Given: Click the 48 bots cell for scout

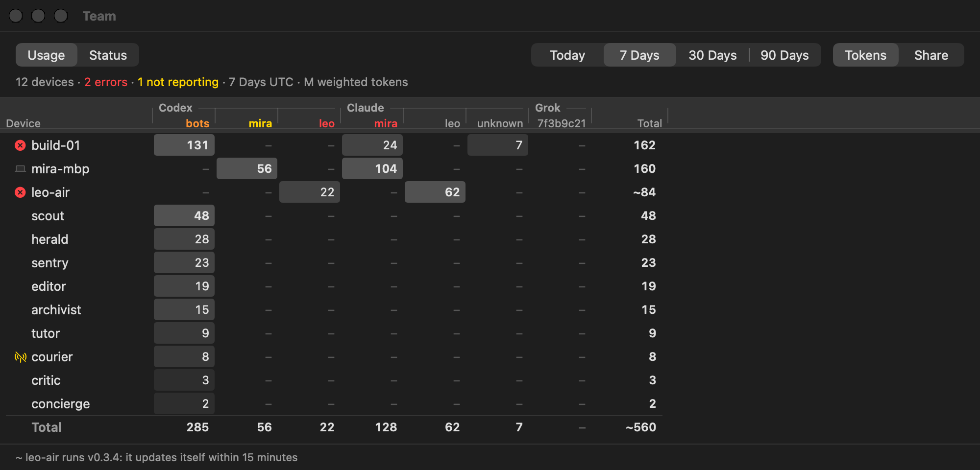Looking at the screenshot, I should pos(184,215).
